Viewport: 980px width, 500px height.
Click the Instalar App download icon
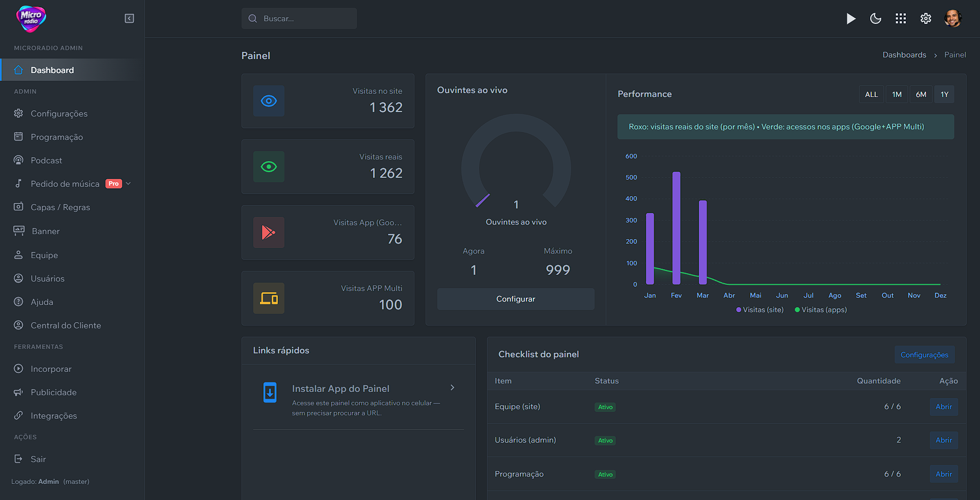coord(270,392)
